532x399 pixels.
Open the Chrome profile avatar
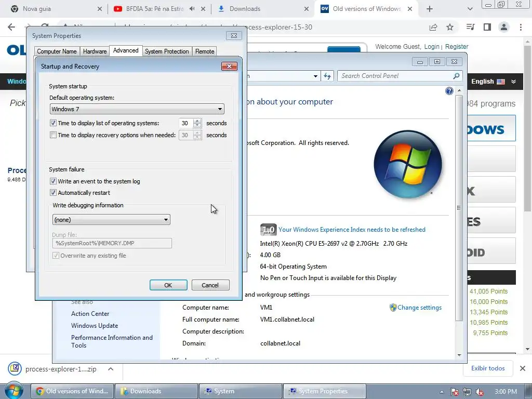504,27
